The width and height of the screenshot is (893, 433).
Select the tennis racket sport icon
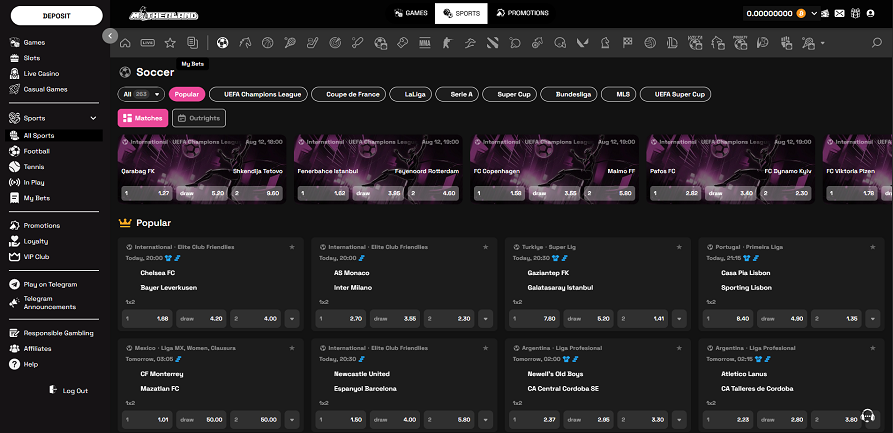[x=290, y=43]
